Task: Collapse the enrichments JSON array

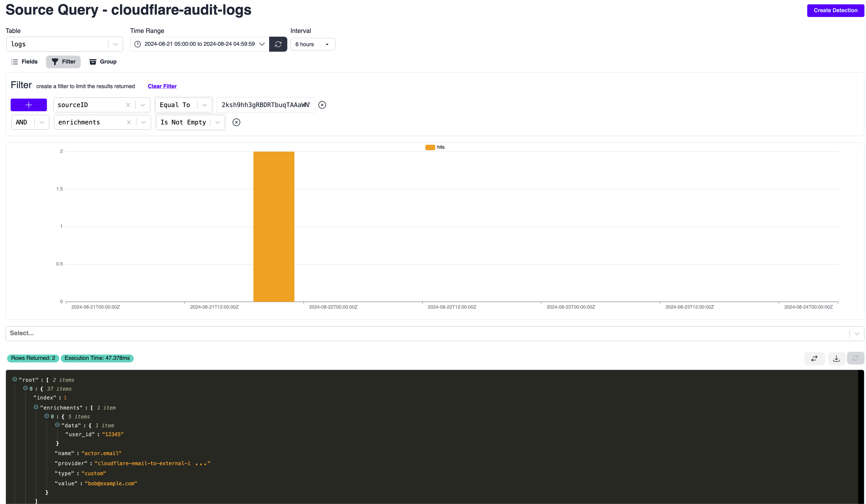Action: tap(36, 407)
